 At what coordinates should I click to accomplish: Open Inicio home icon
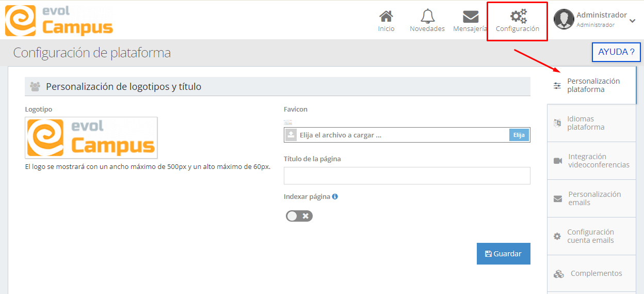[x=385, y=17]
